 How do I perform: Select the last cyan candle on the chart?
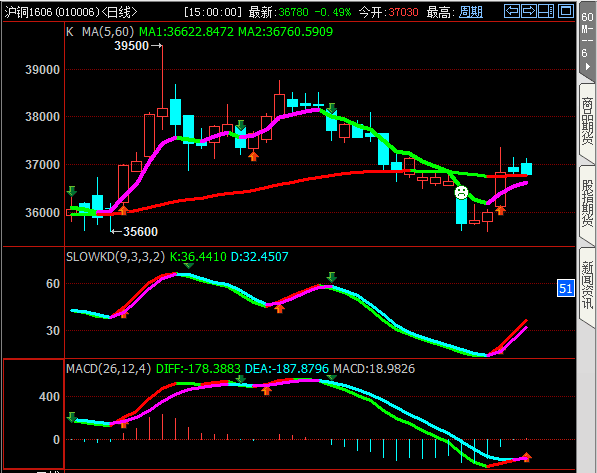pyautogui.click(x=527, y=168)
